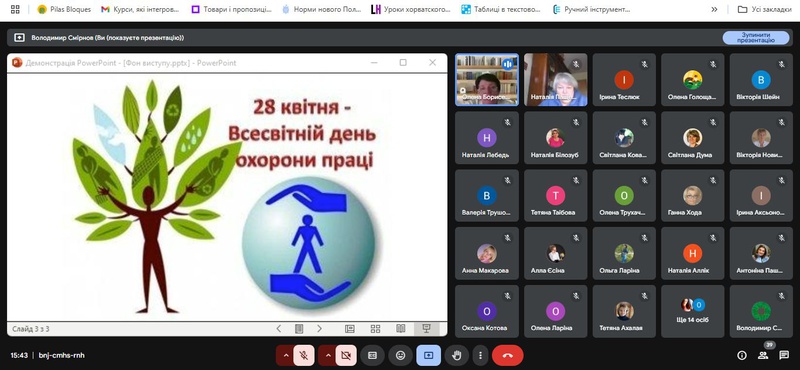Select the Ще 14 осіб participant tile
This screenshot has height=370, width=800.
(692, 311)
